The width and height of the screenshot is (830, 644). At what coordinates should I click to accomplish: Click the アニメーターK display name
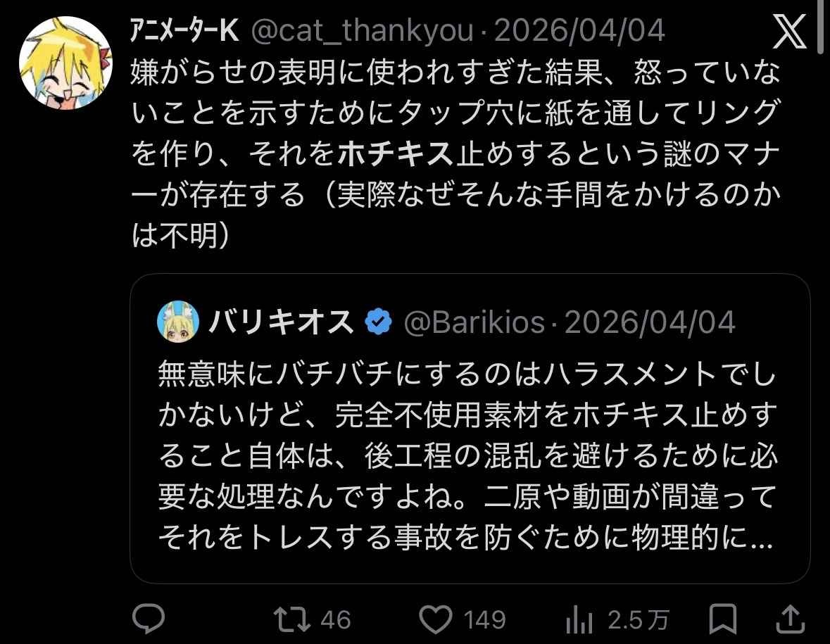click(x=185, y=32)
